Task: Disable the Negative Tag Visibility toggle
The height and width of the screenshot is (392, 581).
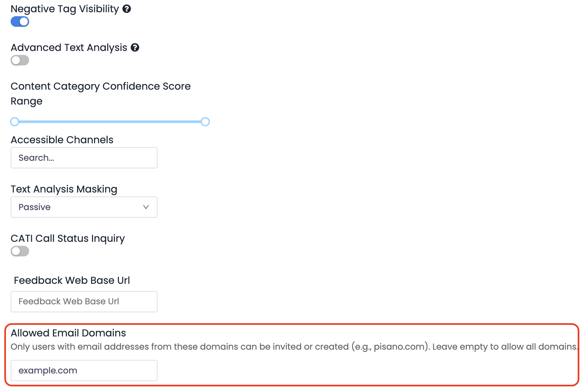Action: pos(20,22)
